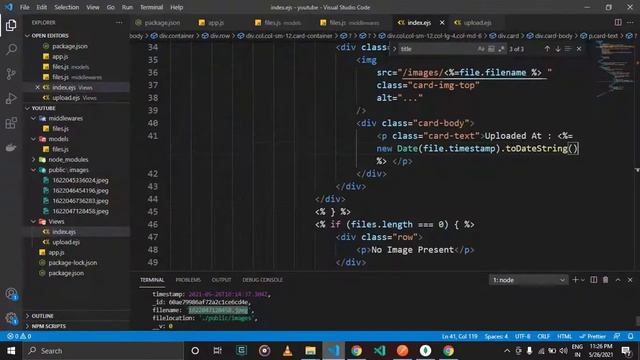Click the feedback icon in status bar
This screenshot has width=640, height=360.
(x=617, y=336)
